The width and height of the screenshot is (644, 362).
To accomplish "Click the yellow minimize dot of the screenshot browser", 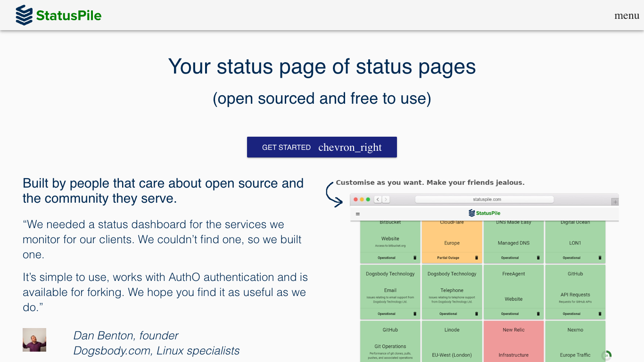I will coord(362,199).
